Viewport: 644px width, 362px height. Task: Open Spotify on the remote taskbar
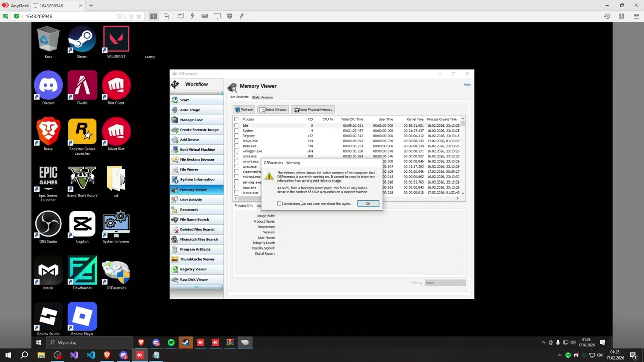pos(171,343)
